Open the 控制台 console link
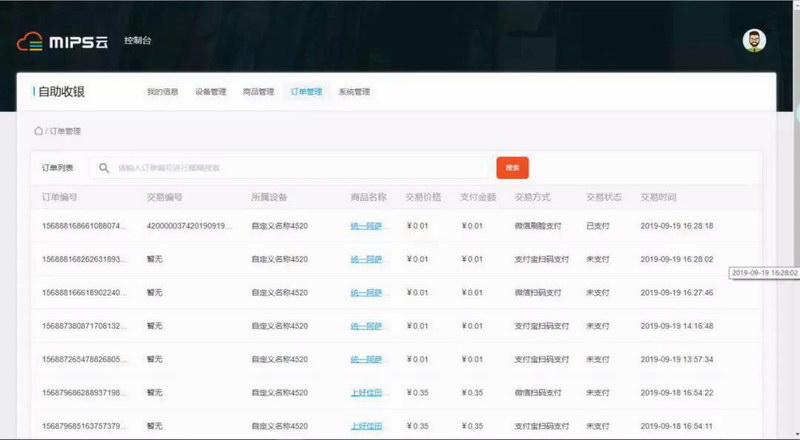Image resolution: width=800 pixels, height=440 pixels. (137, 41)
